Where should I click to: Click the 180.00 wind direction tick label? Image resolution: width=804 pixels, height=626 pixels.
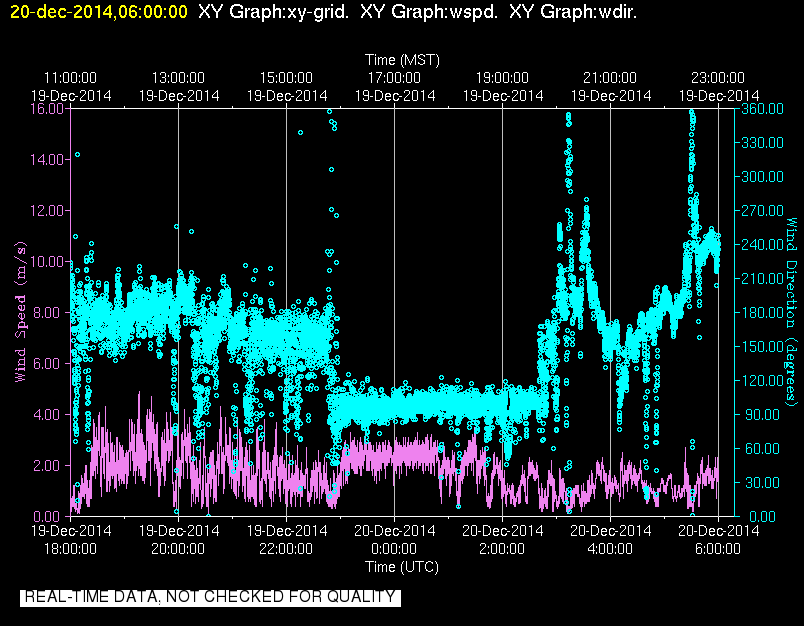[x=762, y=312]
